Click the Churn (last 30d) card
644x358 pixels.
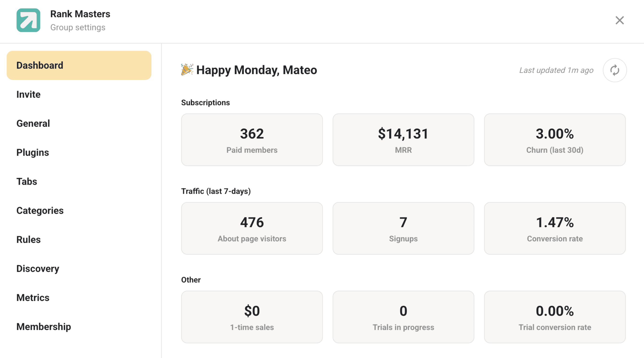555,140
